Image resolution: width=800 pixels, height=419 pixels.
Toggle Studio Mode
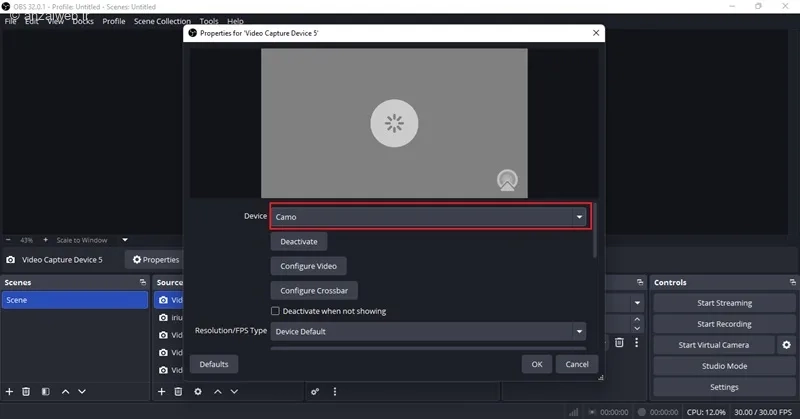(724, 366)
